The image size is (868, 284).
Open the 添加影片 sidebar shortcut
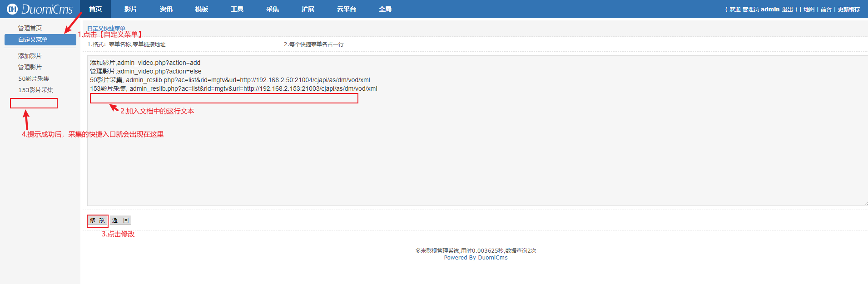(30, 56)
